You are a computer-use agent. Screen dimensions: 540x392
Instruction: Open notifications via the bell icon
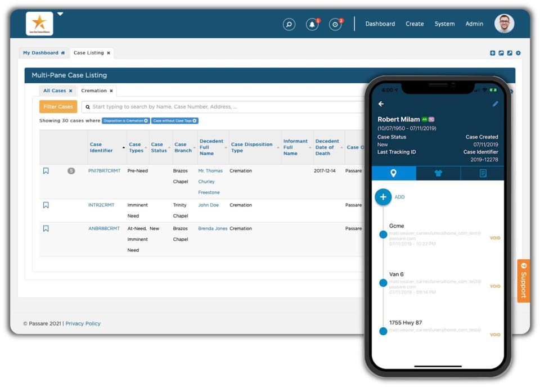click(312, 24)
